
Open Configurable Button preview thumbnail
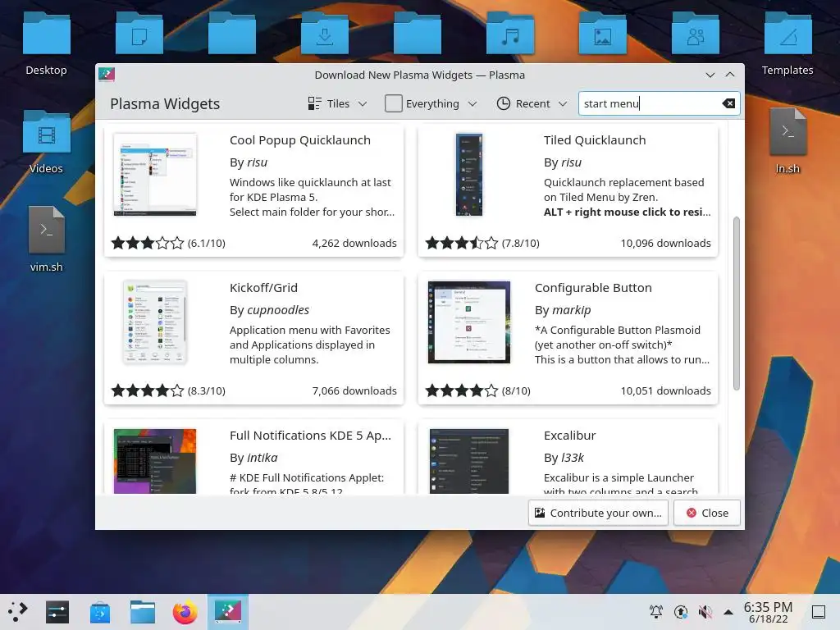tap(469, 322)
